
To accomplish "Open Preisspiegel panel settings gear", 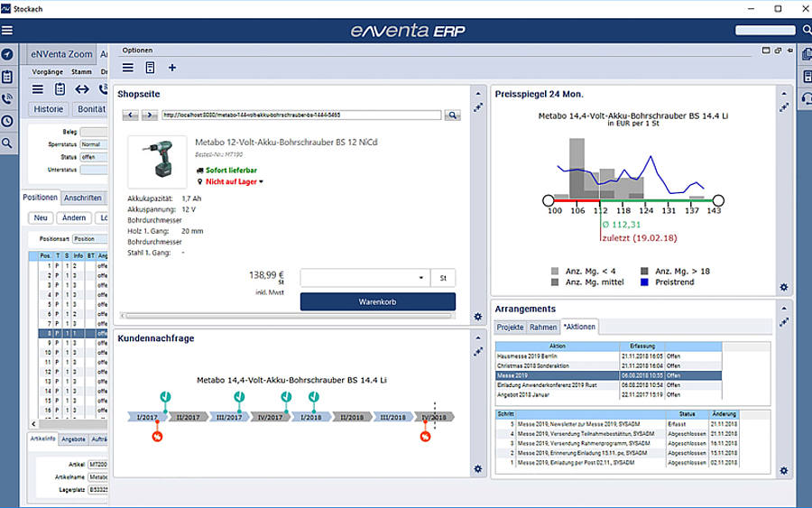I will point(784,287).
